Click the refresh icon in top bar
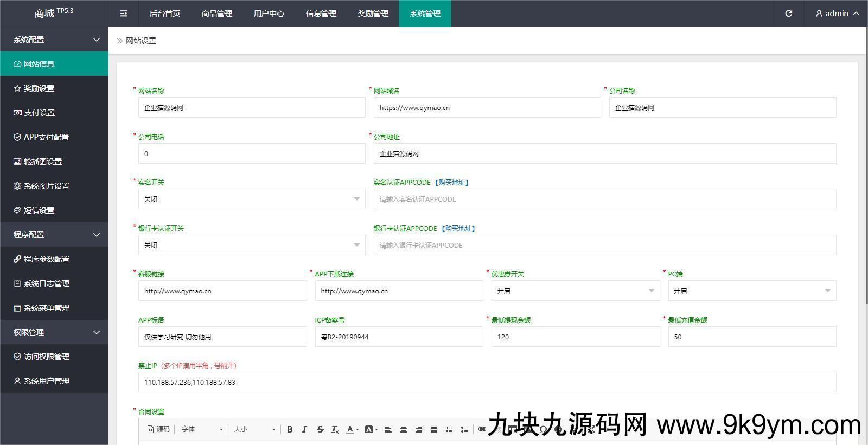The height and width of the screenshot is (445, 868). point(789,14)
